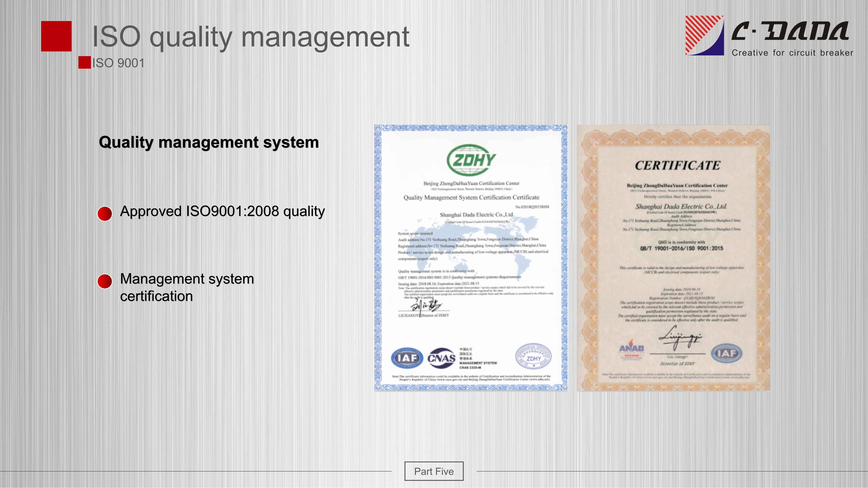Click 'Quality Management System Certification Certificate' line

[x=471, y=197]
